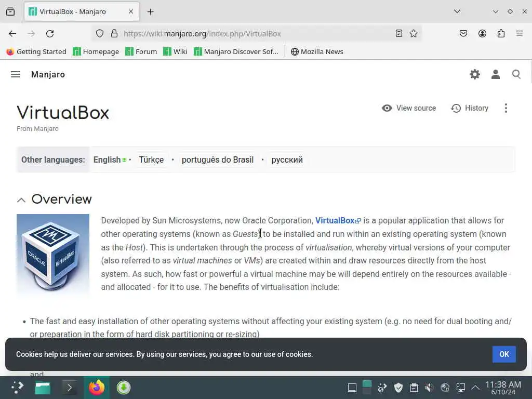
Task: Open the Forum bookmark
Action: click(141, 51)
